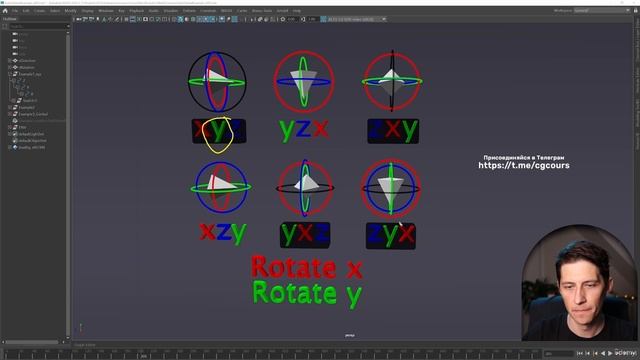The image size is (640, 360).
Task: Expand the Example3_Gimbal node
Action: [x=10, y=114]
